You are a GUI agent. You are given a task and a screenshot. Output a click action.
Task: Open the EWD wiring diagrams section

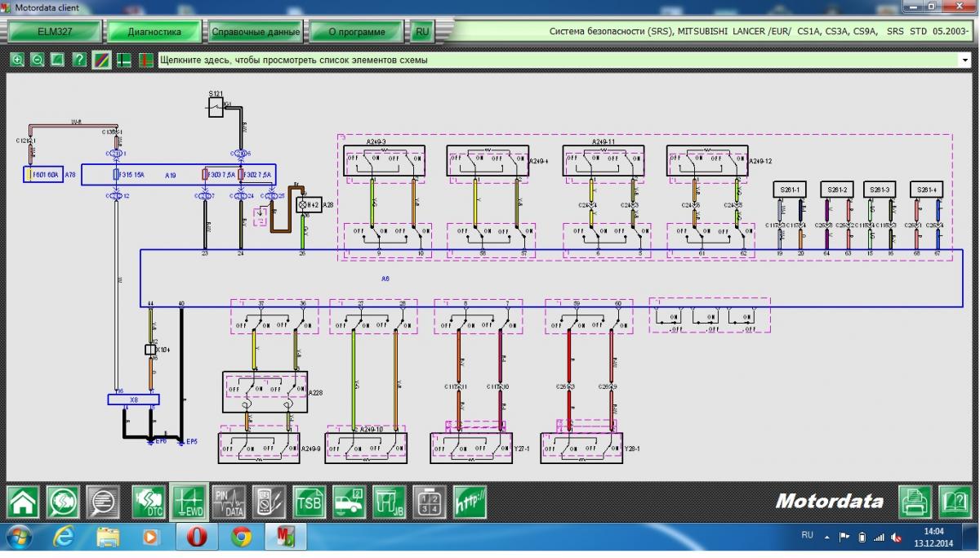point(189,502)
